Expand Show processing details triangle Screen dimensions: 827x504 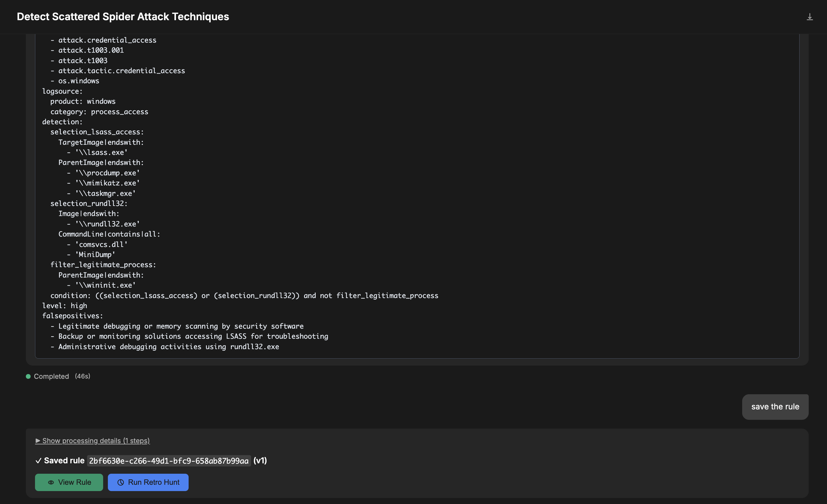tap(38, 441)
